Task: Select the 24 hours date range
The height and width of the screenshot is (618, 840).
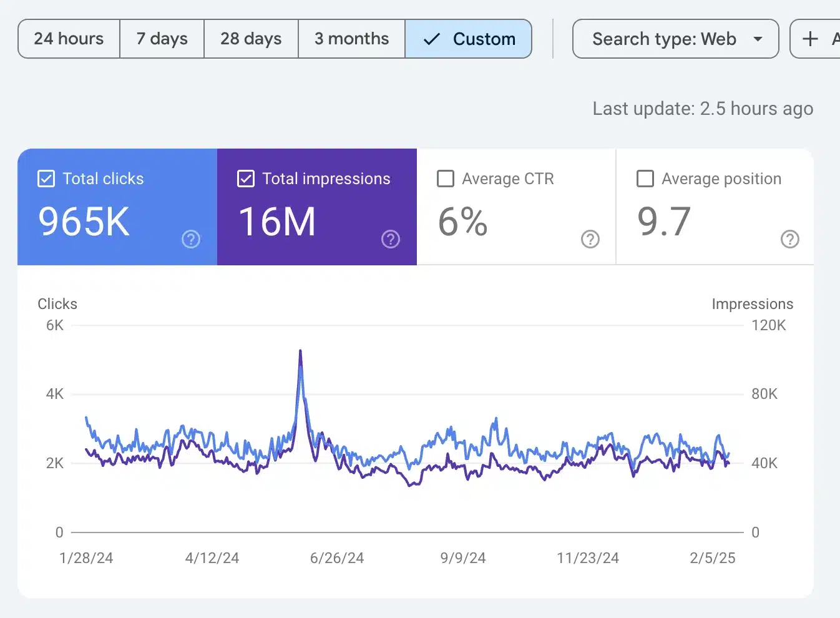Action: pyautogui.click(x=69, y=39)
